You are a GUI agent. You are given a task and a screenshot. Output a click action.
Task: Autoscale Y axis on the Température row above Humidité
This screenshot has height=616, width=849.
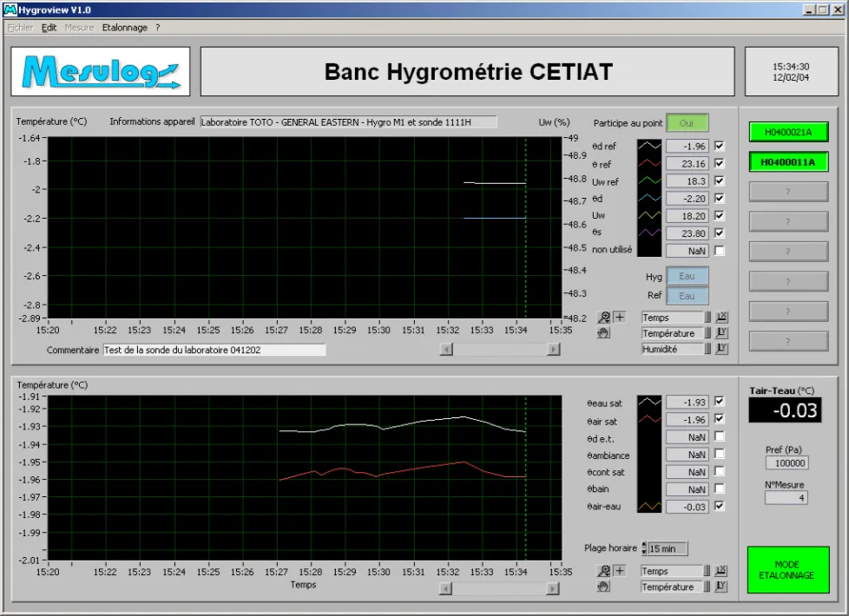tap(721, 333)
